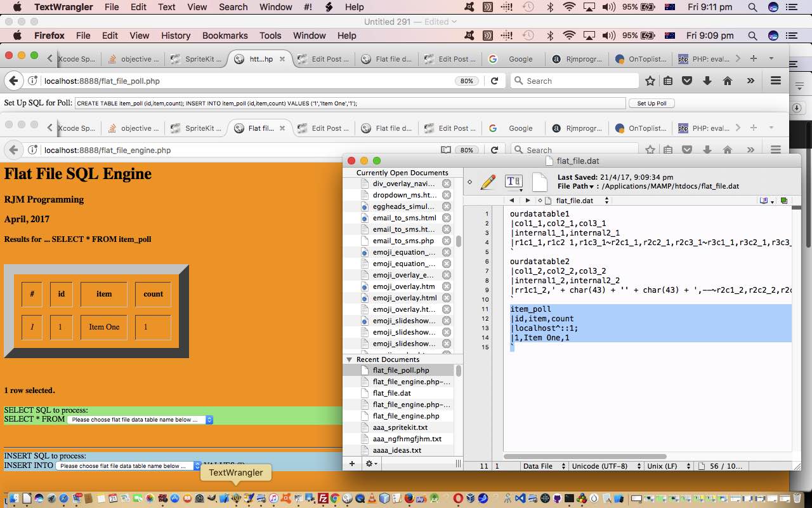Bookmark the page with the star icon
Image resolution: width=812 pixels, height=508 pixels.
click(650, 81)
